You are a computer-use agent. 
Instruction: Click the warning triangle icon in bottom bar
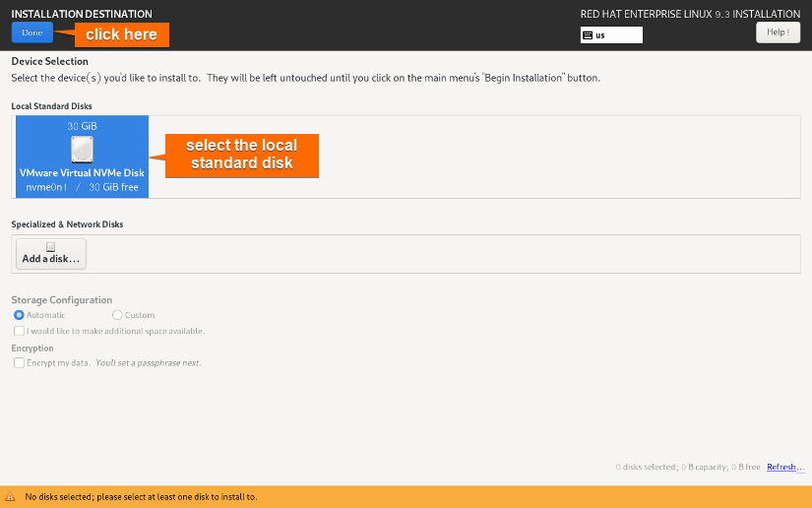tap(10, 496)
